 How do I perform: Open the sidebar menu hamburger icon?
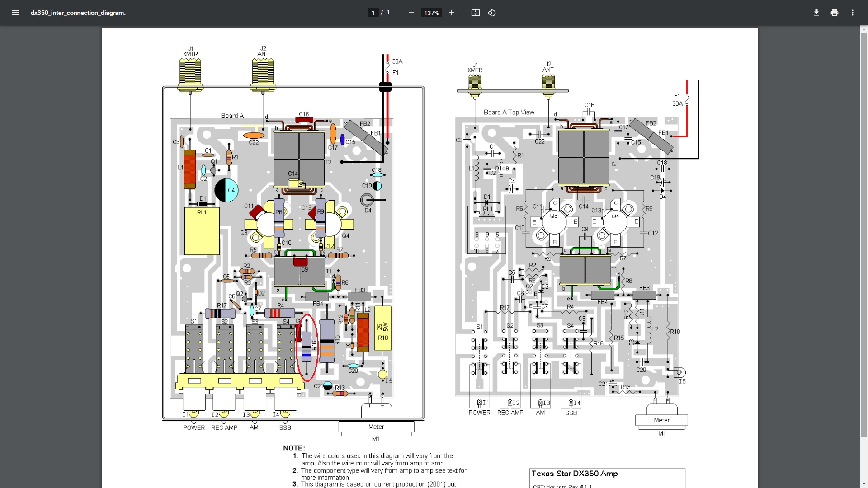[15, 13]
